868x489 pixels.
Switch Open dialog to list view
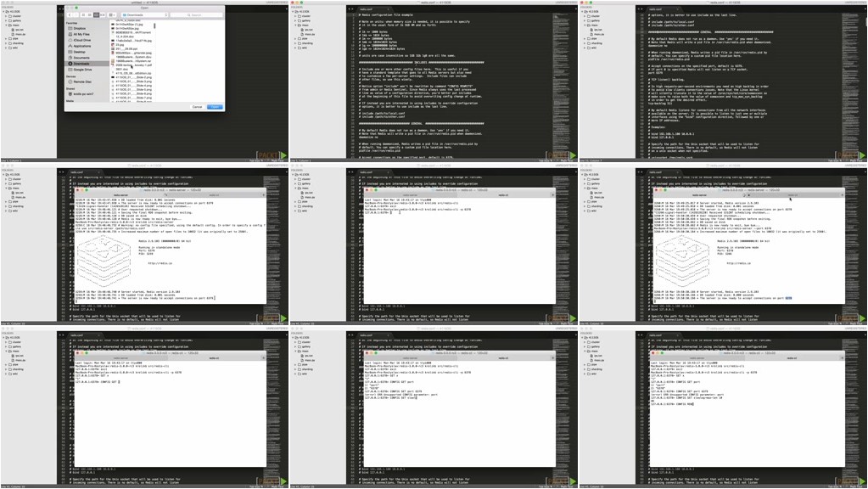[90, 15]
